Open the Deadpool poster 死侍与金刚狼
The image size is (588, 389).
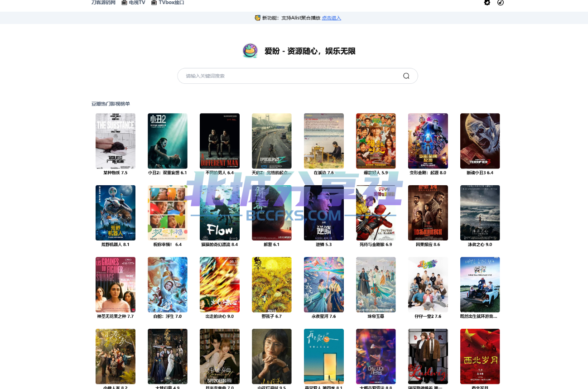(x=376, y=213)
